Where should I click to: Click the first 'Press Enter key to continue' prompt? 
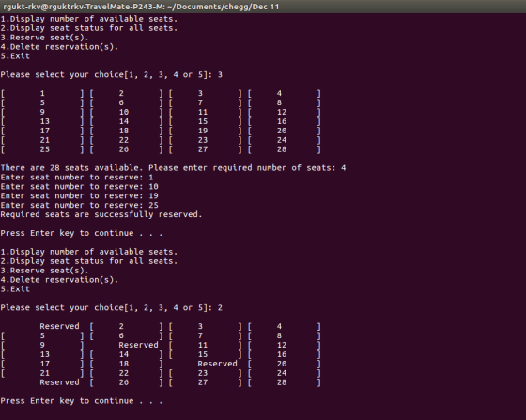tap(82, 233)
